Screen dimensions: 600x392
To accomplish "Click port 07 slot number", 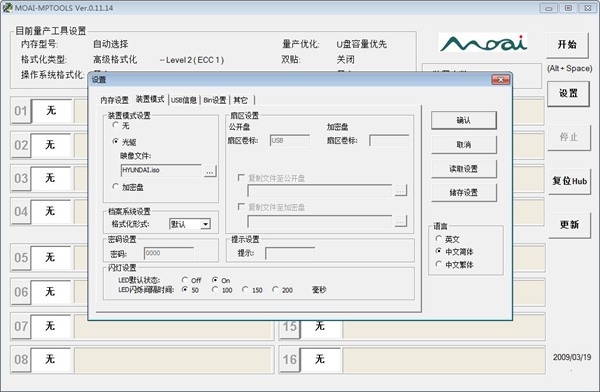I will [21, 327].
